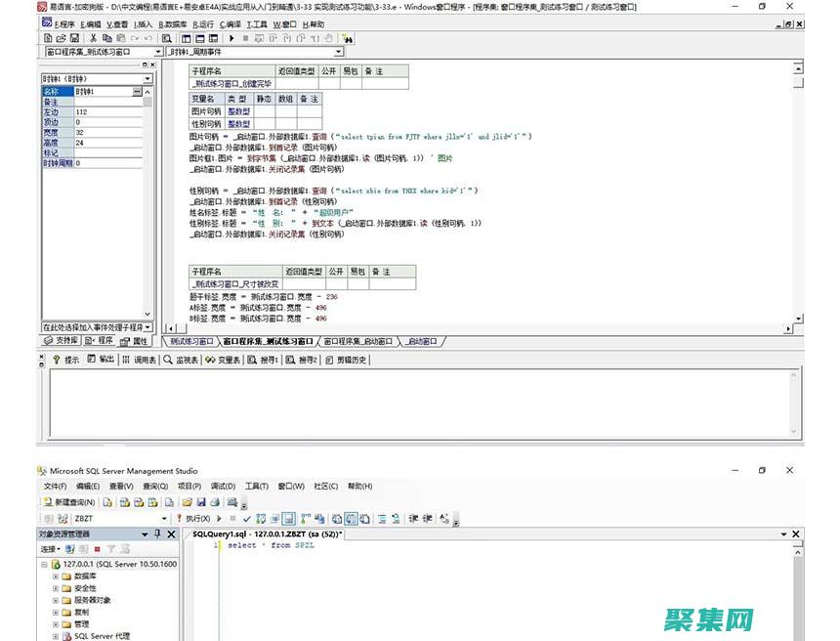Open the 时钟1 component dropdown
Image resolution: width=840 pixels, height=641 pixels.
[x=147, y=78]
